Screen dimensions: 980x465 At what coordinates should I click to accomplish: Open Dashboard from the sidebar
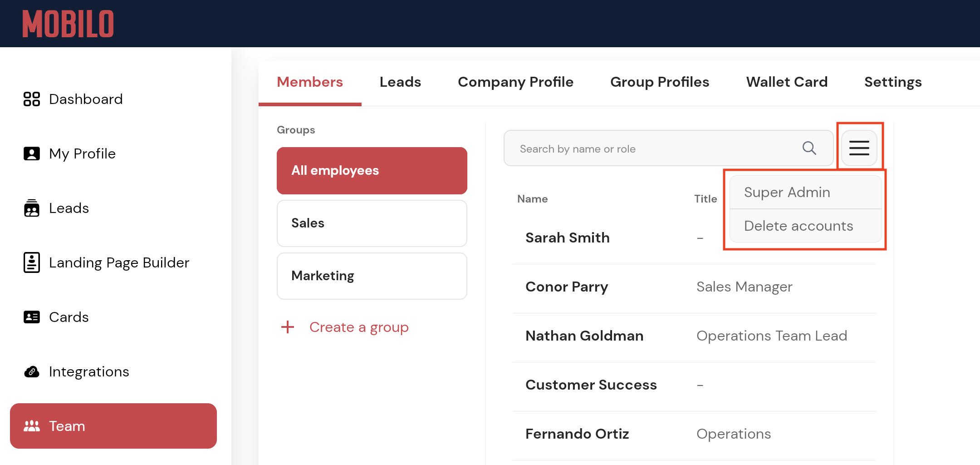[85, 99]
